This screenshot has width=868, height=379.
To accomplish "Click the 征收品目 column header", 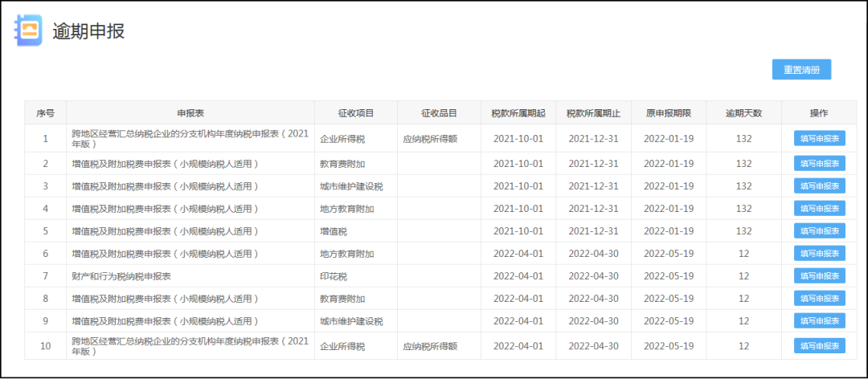I will click(439, 113).
